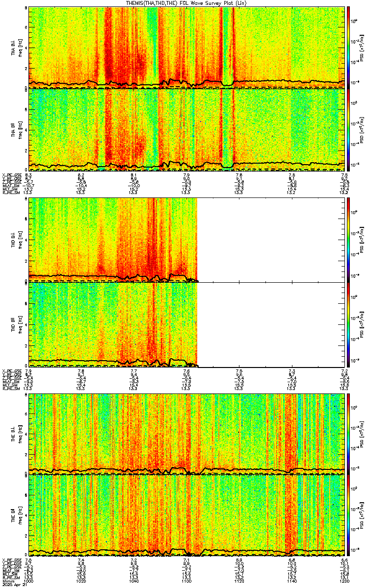This screenshot has height=588, width=368.
Task: Click the THD B-perpendicular spectrogram panel
Action: (x=187, y=240)
